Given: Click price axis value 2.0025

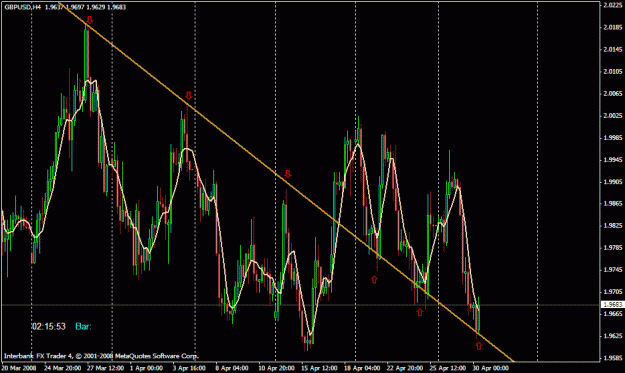Looking at the screenshot, I should coord(613,116).
